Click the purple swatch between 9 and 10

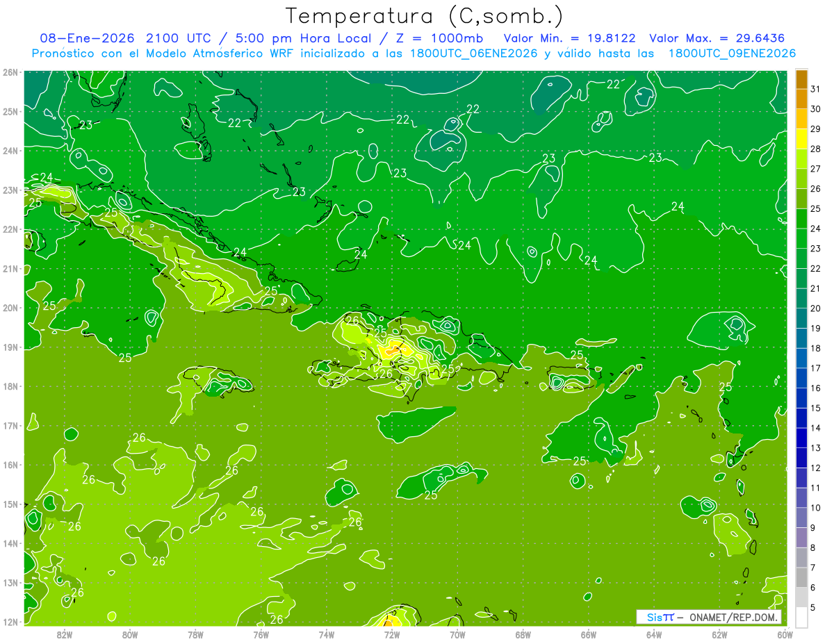tap(801, 518)
